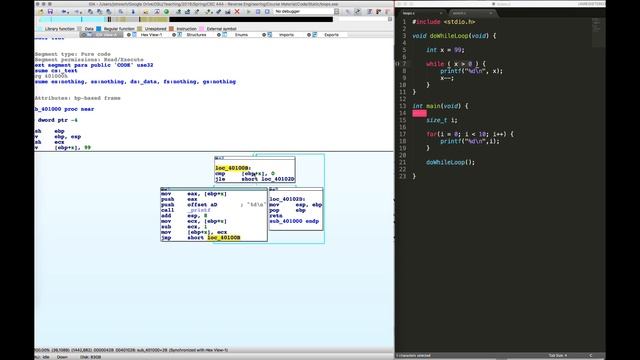Click the rightmost icon in IDA toolbar
Image resolution: width=640 pixels, height=360 pixels.
(x=387, y=11)
